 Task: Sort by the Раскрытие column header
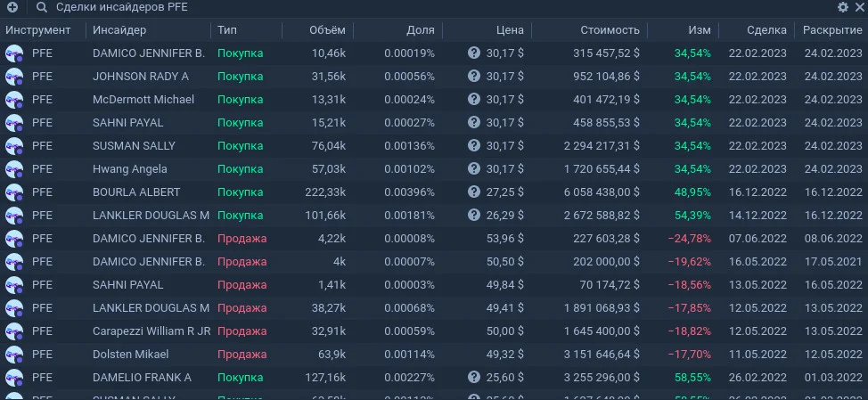[x=832, y=30]
